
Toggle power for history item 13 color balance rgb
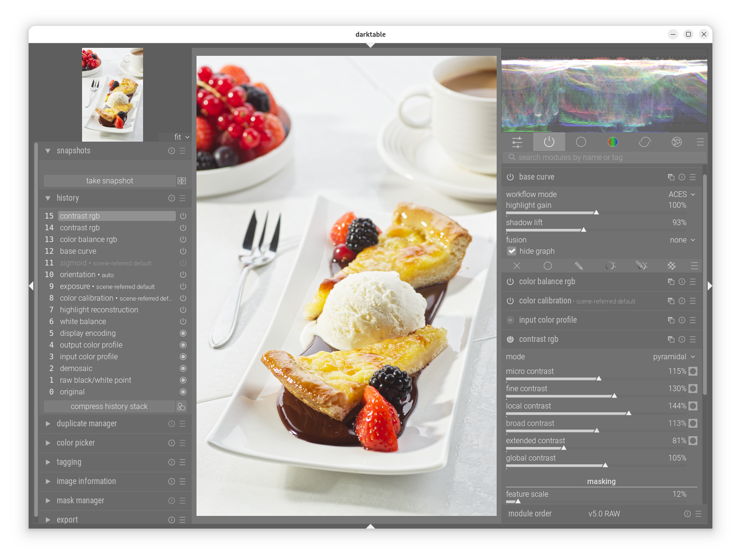(183, 239)
